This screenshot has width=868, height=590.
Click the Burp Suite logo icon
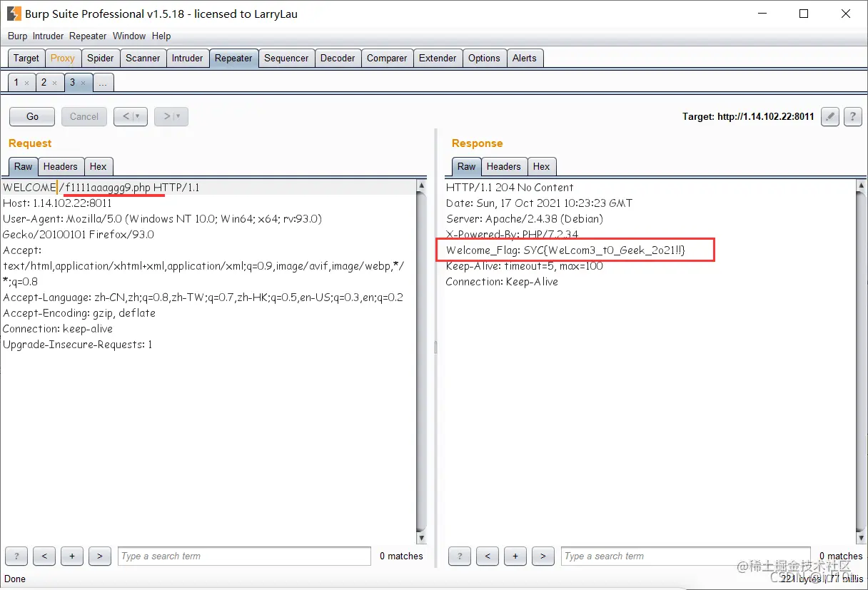(x=14, y=14)
